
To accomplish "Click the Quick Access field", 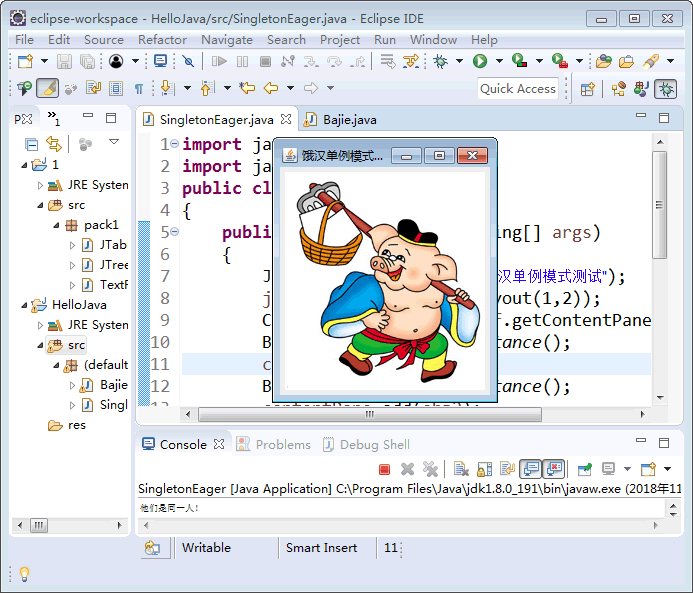I will [x=518, y=88].
